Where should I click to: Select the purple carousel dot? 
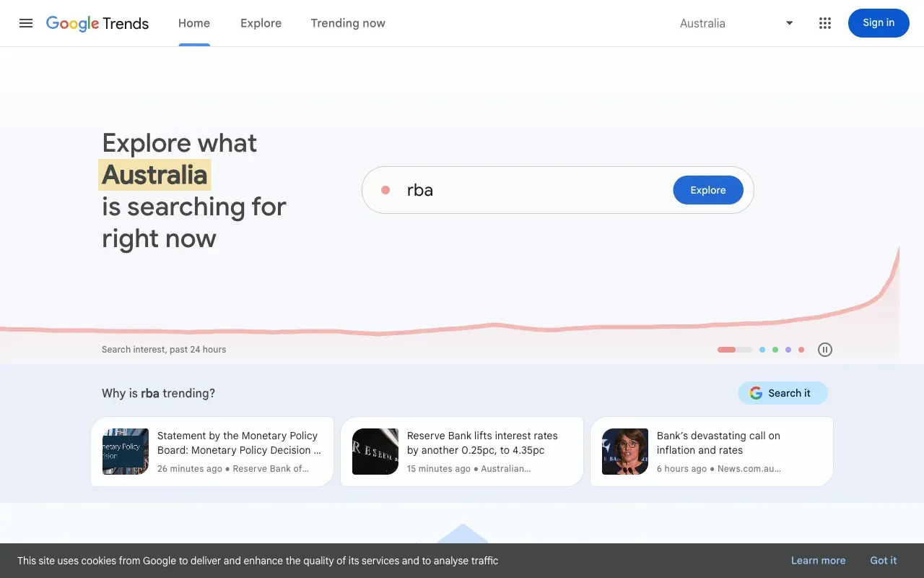pyautogui.click(x=788, y=350)
